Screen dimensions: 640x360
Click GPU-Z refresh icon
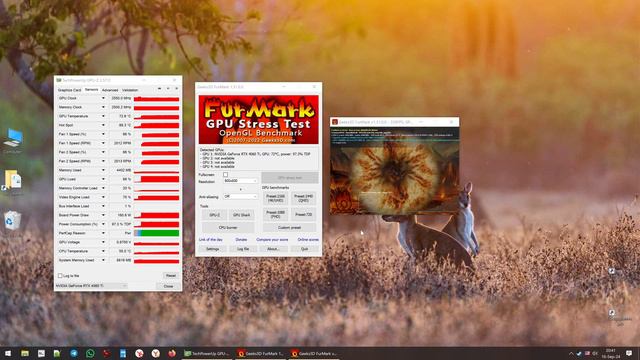click(x=168, y=89)
